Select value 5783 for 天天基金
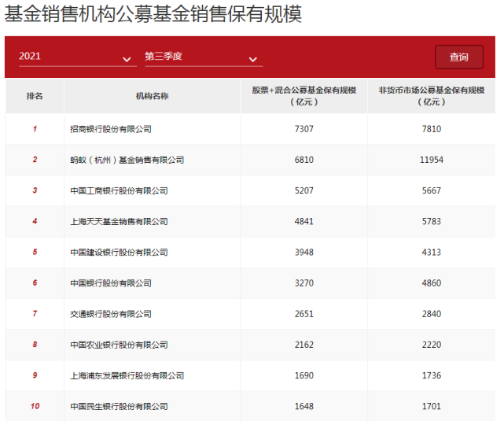 (432, 222)
